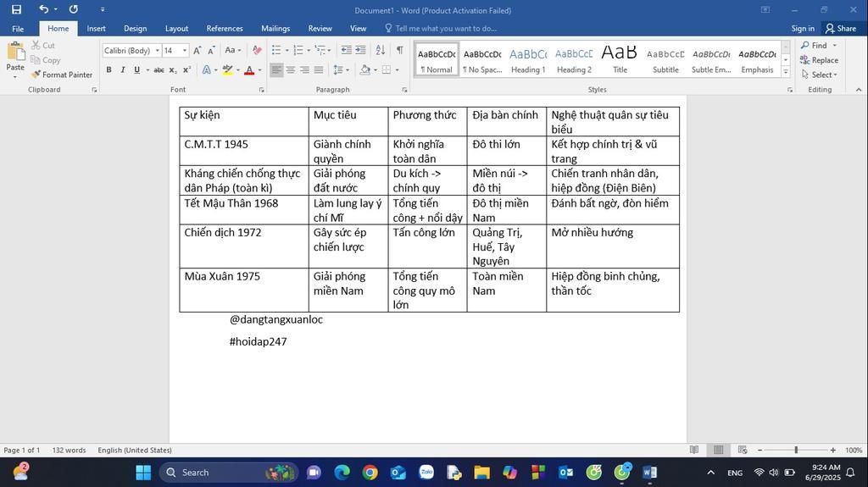
Task: Switch to the Layout tab
Action: tap(176, 29)
